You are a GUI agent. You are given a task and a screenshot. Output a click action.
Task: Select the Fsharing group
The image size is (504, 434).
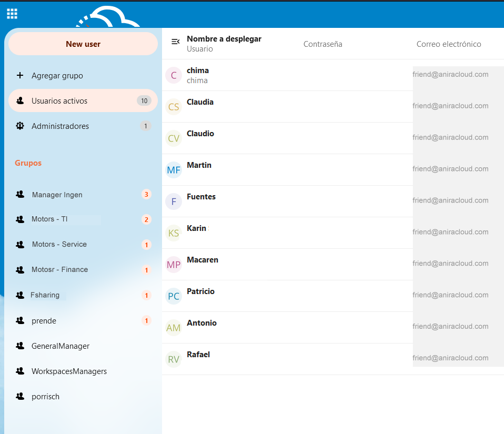[x=45, y=295]
